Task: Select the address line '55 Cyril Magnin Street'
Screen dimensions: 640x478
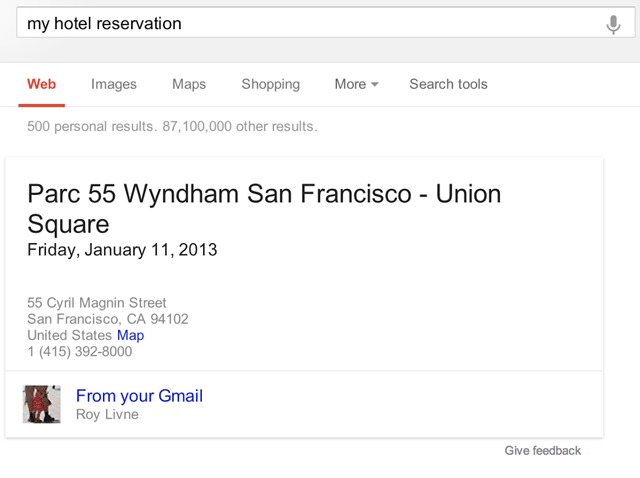Action: pos(97,302)
